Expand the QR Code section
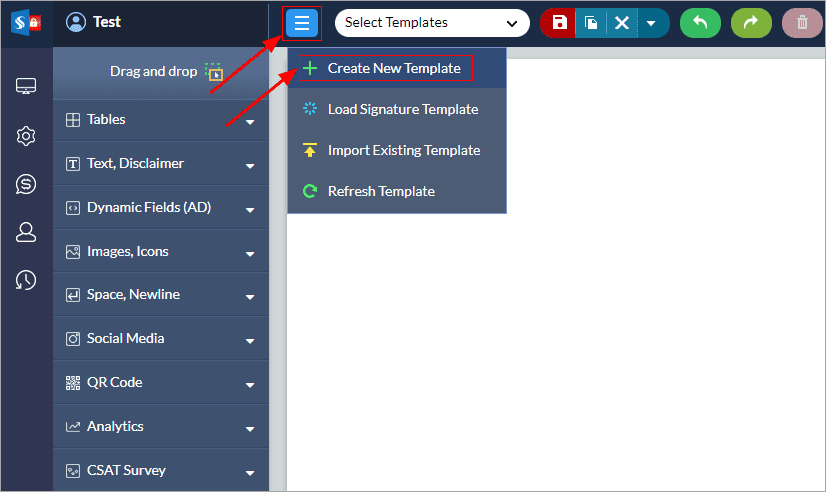 click(160, 383)
